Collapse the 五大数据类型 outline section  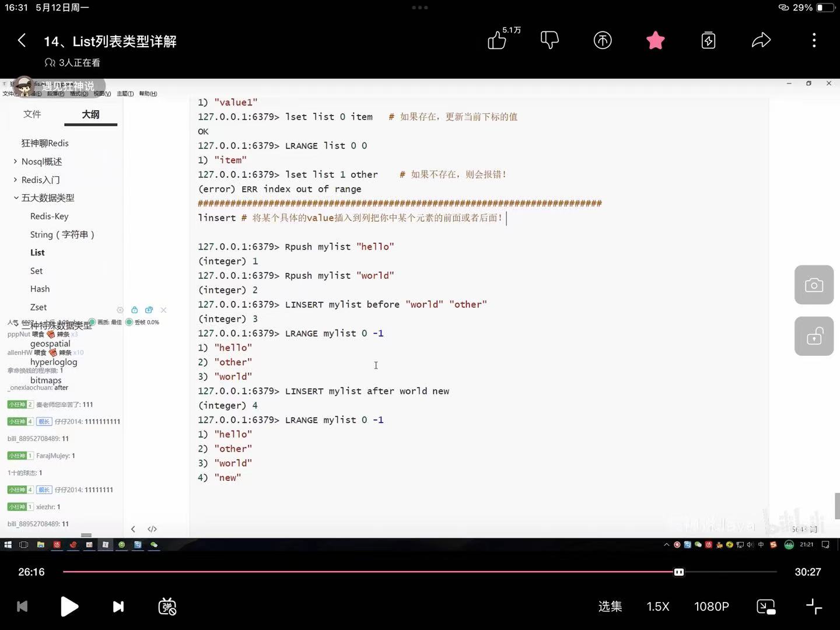coord(16,198)
